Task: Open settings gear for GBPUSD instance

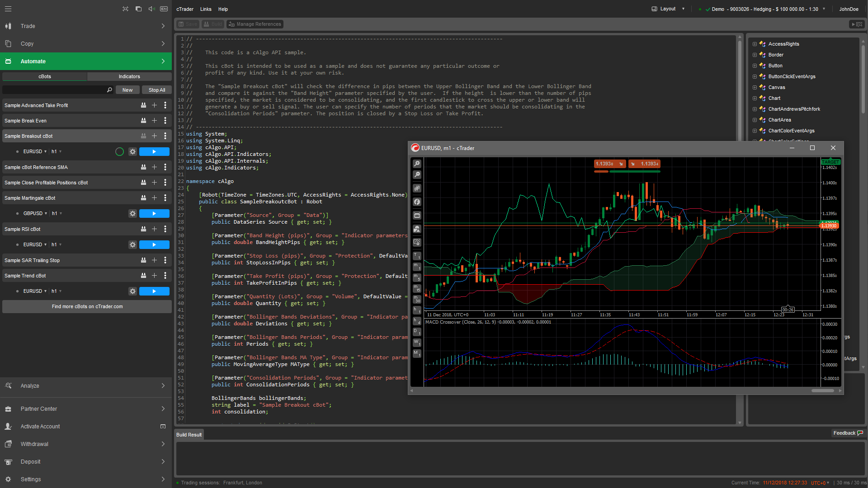Action: pos(132,214)
